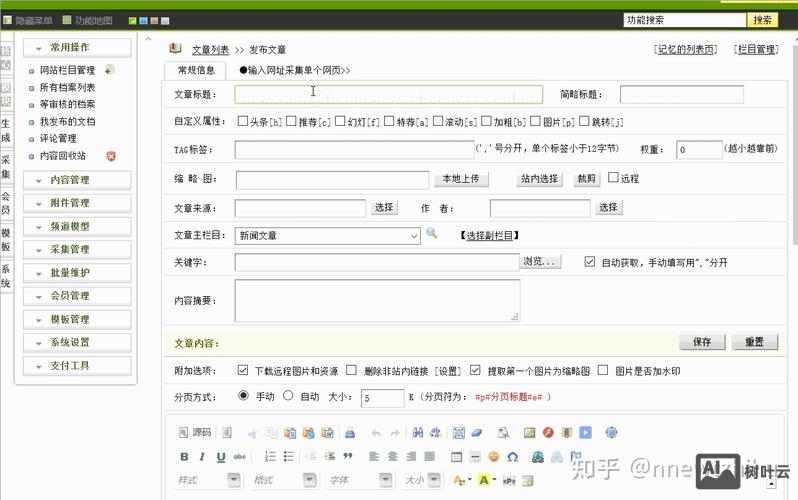Click the 重置 reset button
The height and width of the screenshot is (500, 798).
pos(755,342)
